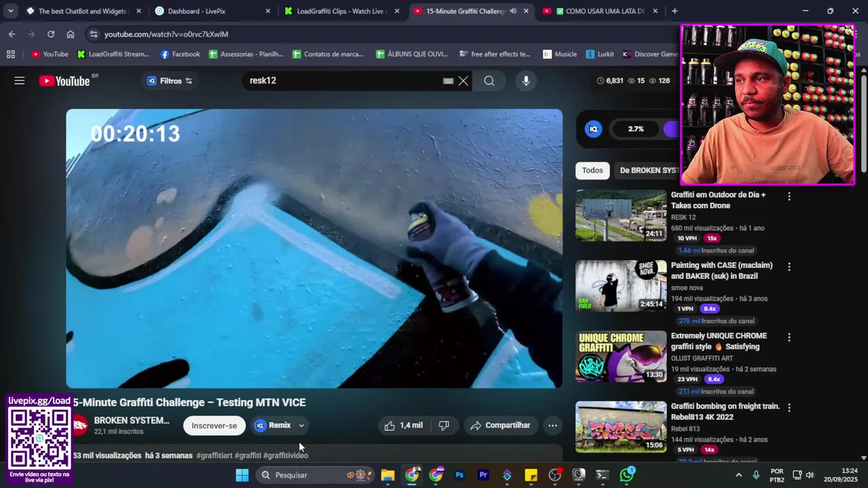The height and width of the screenshot is (488, 868).
Task: Open Graffiti bombing on freight train title
Action: click(x=725, y=411)
